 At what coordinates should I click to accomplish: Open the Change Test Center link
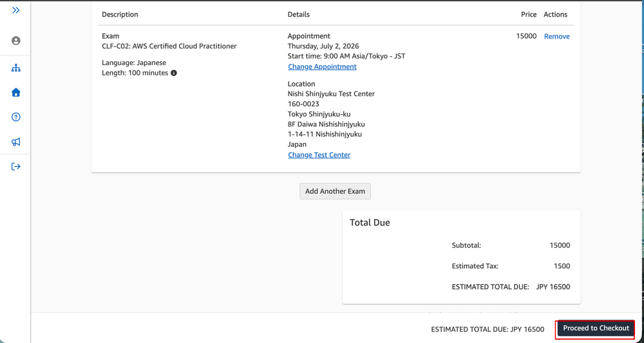click(319, 155)
